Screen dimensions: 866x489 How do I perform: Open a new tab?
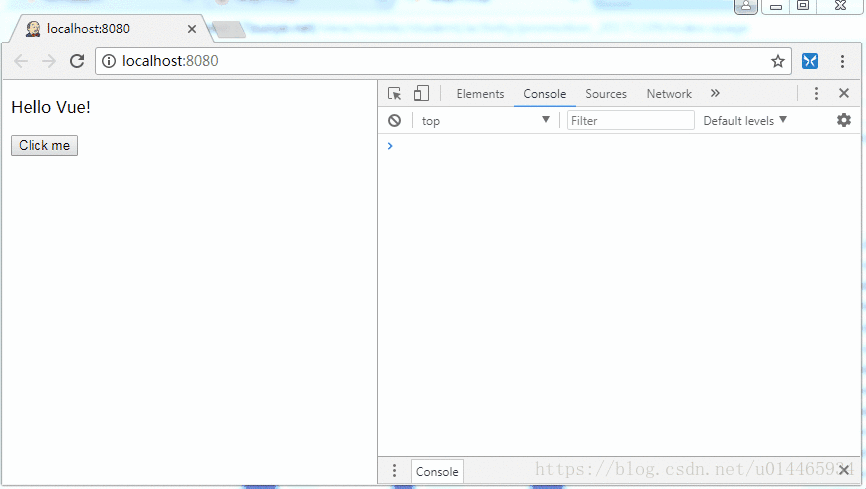228,29
